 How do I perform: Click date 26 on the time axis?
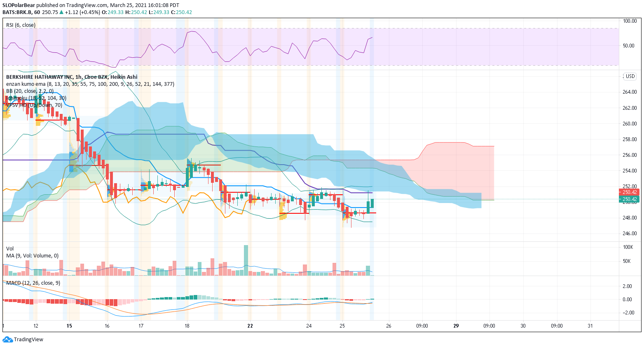389,326
